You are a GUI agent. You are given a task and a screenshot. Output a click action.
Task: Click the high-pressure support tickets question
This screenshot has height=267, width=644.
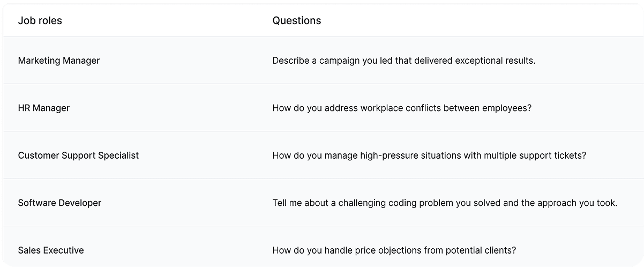pyautogui.click(x=429, y=155)
